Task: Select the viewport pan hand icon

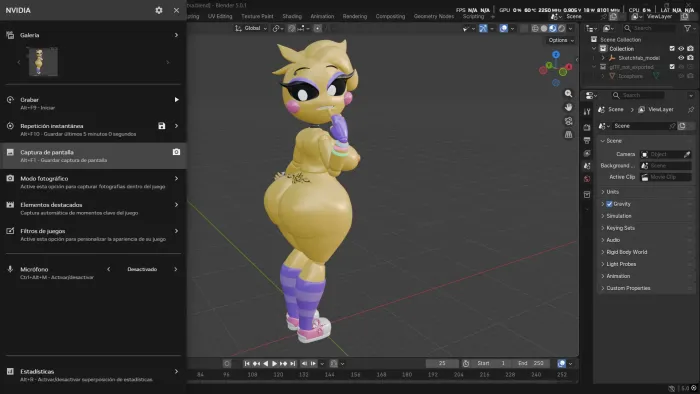Action: [568, 107]
